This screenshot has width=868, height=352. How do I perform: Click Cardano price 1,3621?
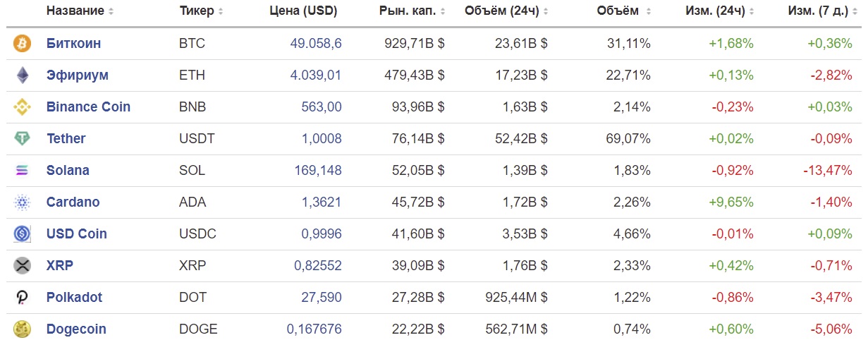[322, 202]
